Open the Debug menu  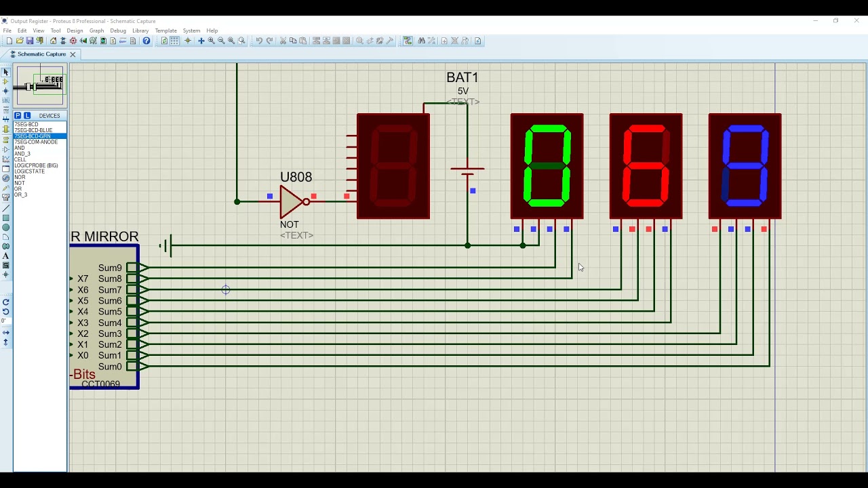tap(118, 30)
